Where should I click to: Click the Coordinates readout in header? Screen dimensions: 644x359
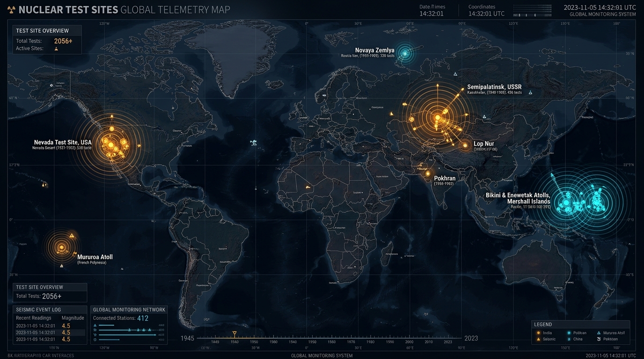click(486, 10)
